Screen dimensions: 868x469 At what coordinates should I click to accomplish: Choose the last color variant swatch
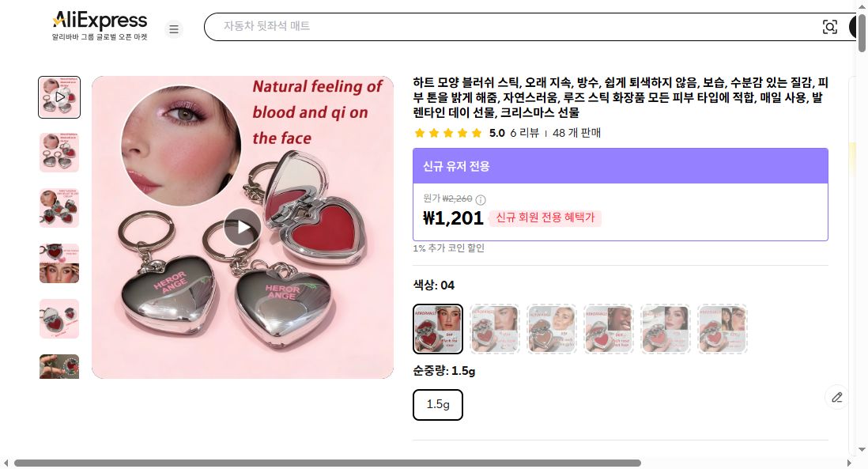click(x=722, y=328)
